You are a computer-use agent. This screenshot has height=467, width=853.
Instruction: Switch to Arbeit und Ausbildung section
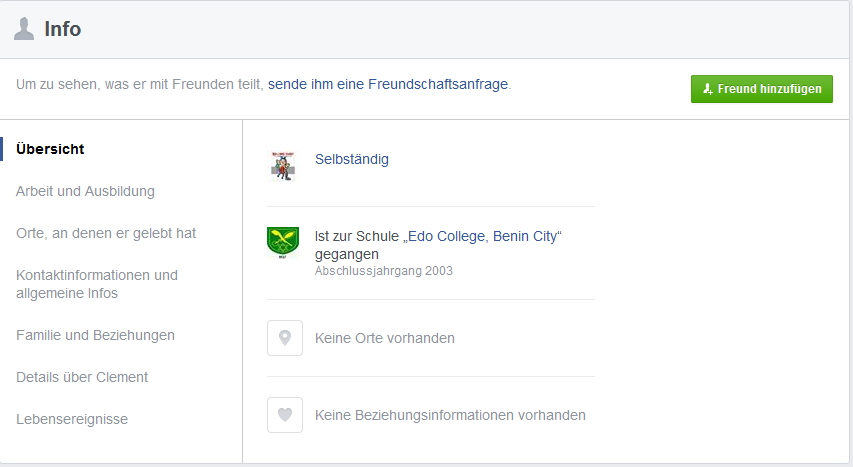click(85, 191)
